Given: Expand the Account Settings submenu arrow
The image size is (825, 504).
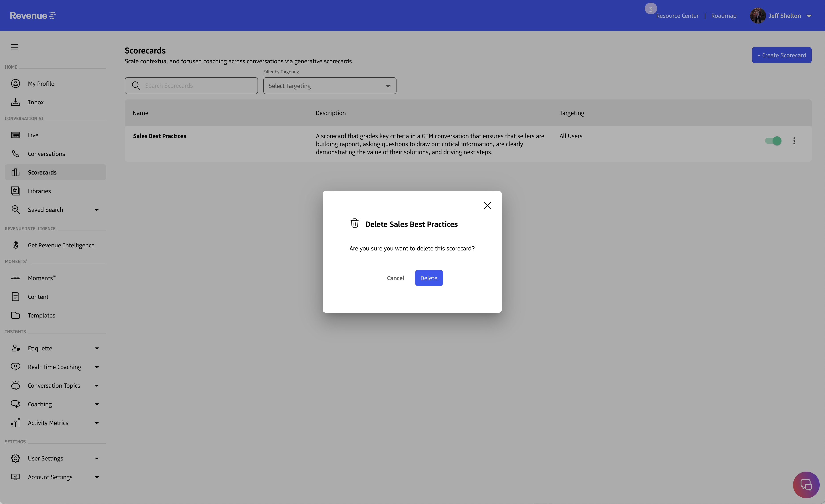Looking at the screenshot, I should [97, 477].
